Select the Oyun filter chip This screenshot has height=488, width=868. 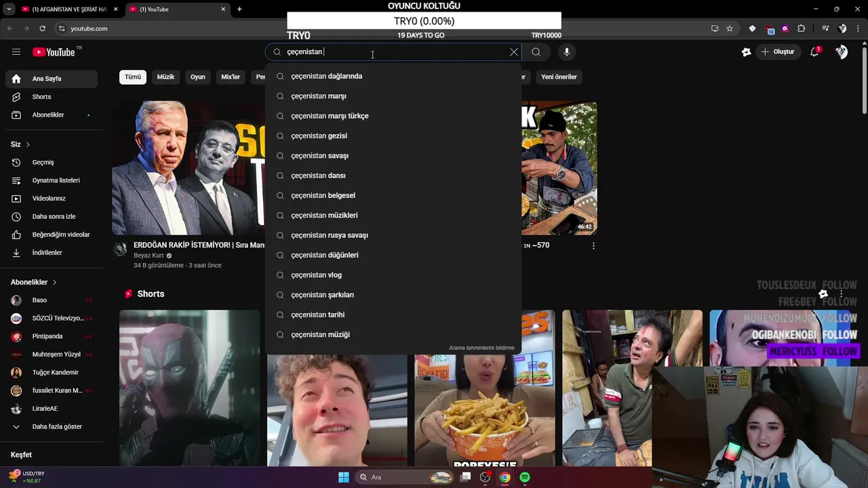pos(197,77)
